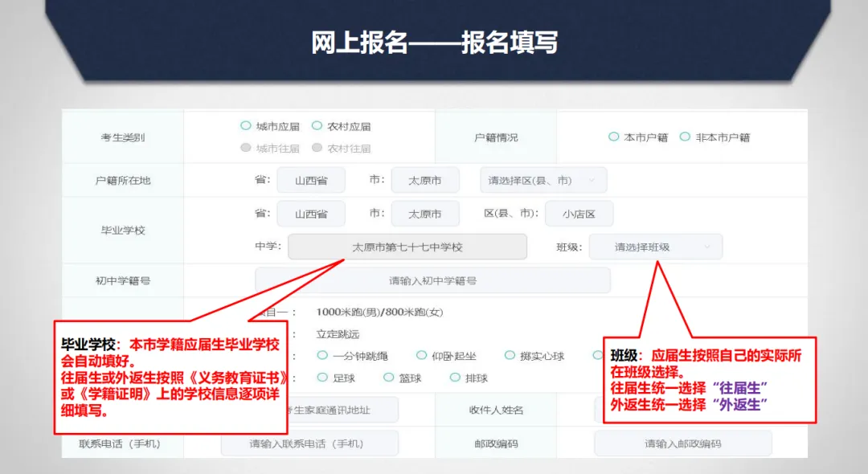Choose 本市户籍 under 户籍情况
Image resolution: width=868 pixels, height=474 pixels.
pyautogui.click(x=614, y=137)
